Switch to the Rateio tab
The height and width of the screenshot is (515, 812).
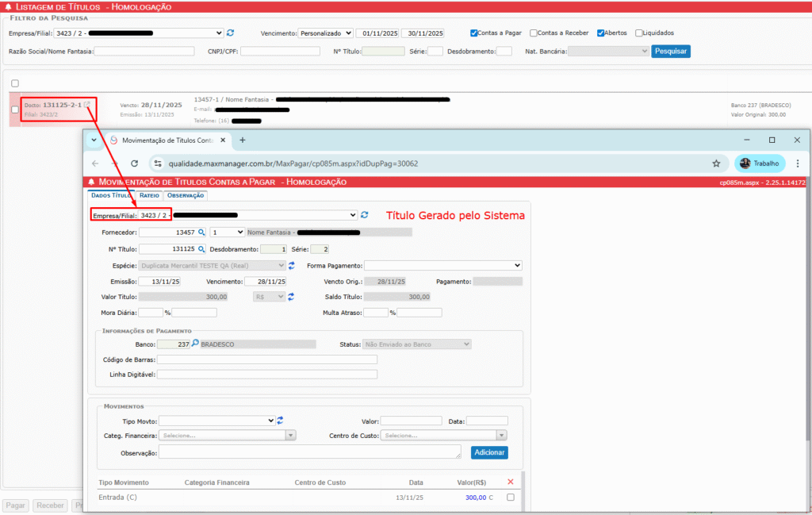click(x=149, y=195)
